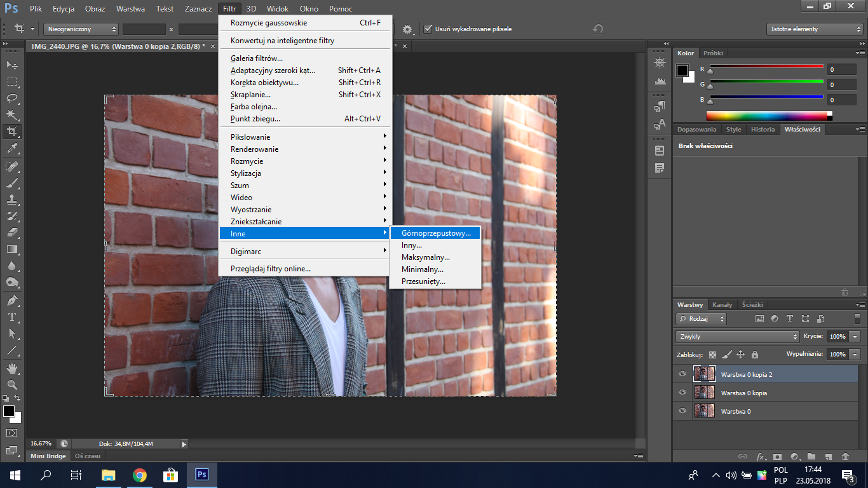Hide the Warstwa 0 kopia 2 layer
868x488 pixels.
[682, 374]
